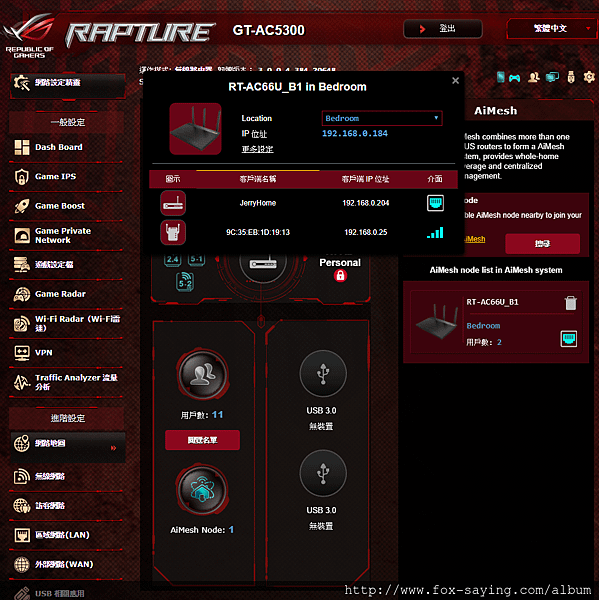Delete RT-AC66U_B1 node with trash icon
599x600 pixels.
[x=570, y=303]
